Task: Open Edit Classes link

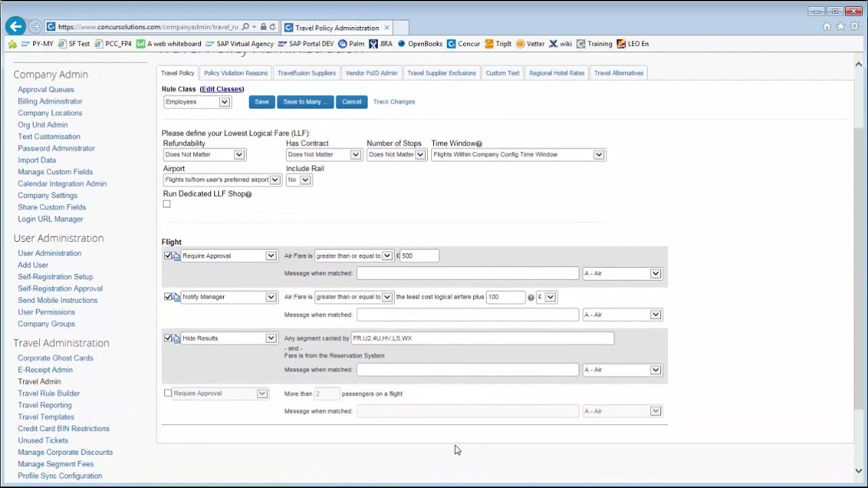Action: pos(222,89)
